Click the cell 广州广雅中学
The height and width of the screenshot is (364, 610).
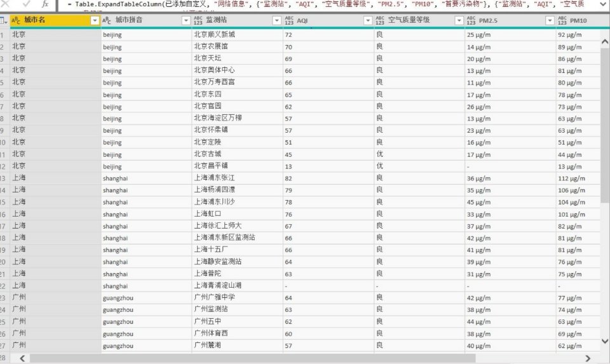(237, 298)
